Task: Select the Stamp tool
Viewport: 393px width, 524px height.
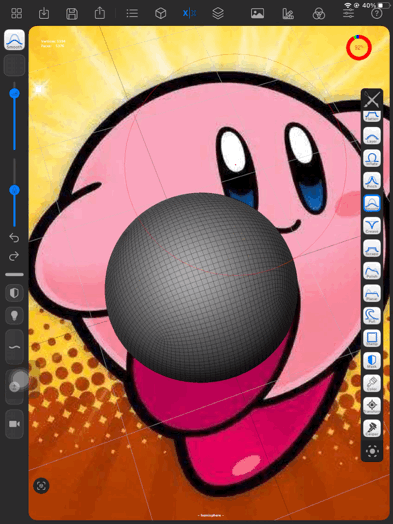Action: [372, 338]
